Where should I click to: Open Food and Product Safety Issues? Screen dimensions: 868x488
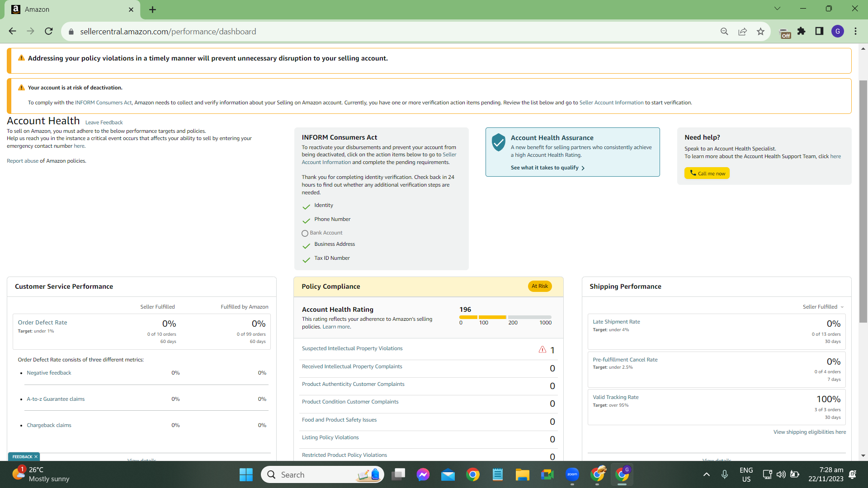(x=339, y=420)
